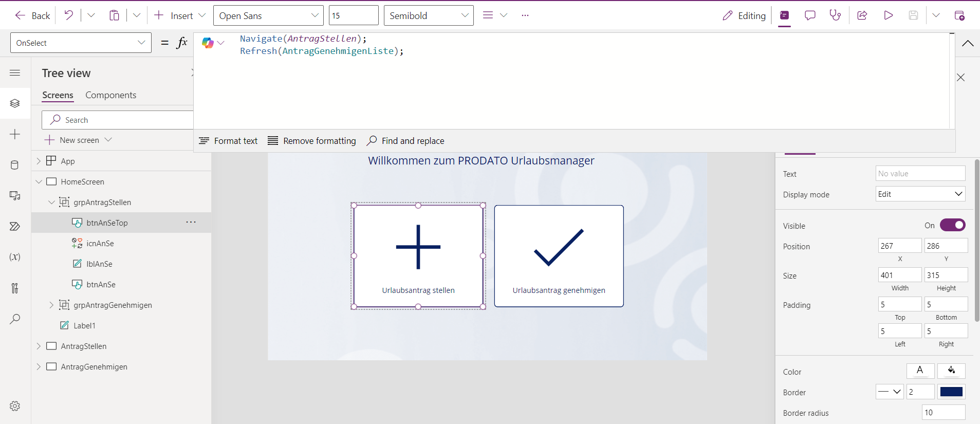The image size is (980, 424).
Task: Click Find and replace
Action: click(405, 141)
